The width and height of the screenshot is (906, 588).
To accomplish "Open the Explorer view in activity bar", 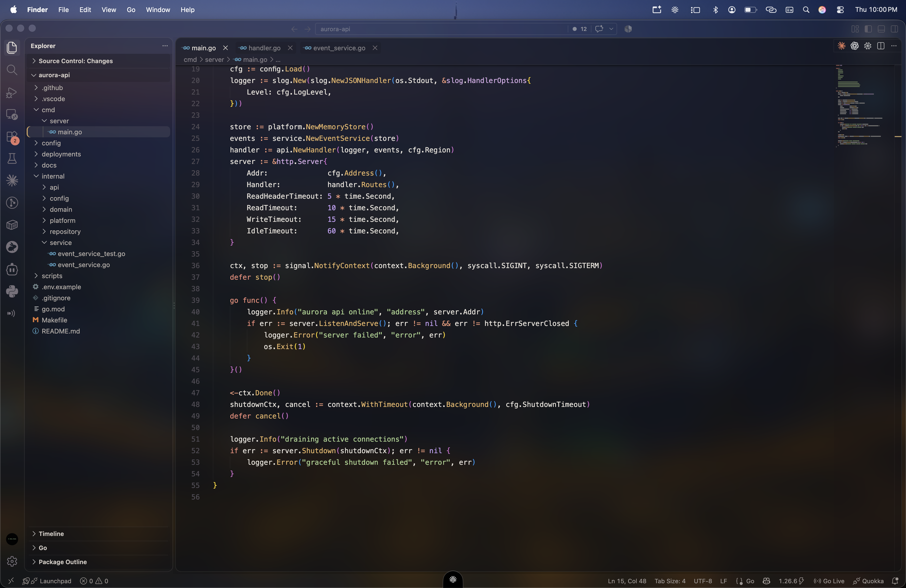I will pos(12,48).
